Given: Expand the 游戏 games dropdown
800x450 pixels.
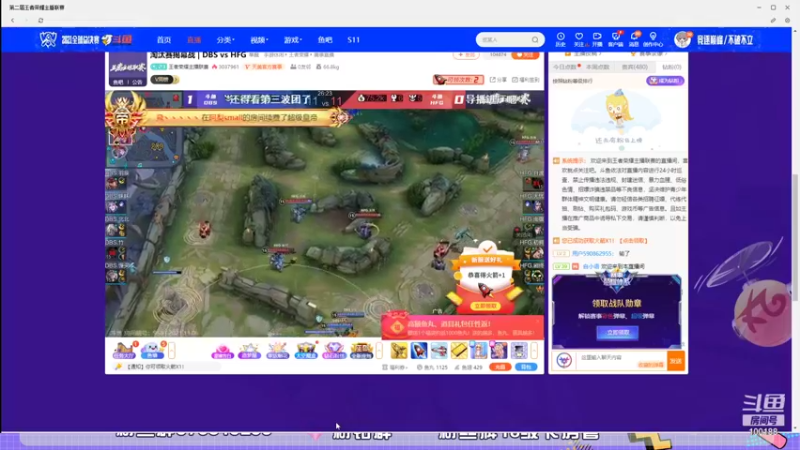Looking at the screenshot, I should click(x=293, y=40).
